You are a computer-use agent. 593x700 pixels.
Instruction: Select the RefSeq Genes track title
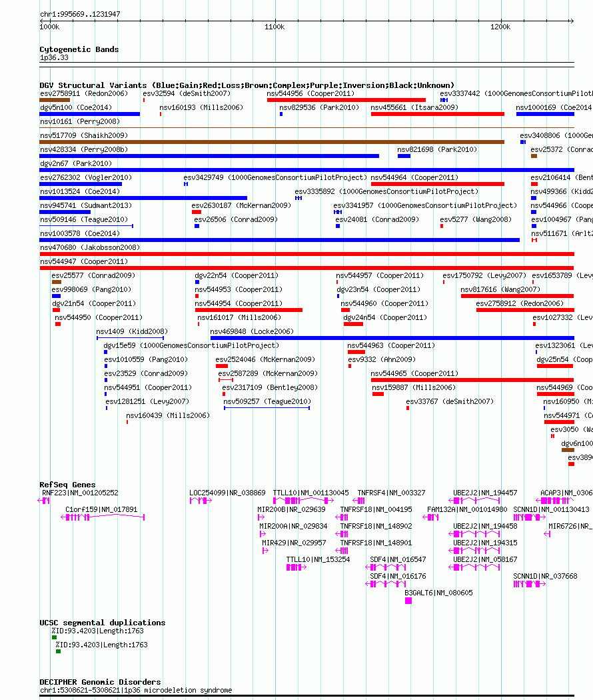coord(67,485)
